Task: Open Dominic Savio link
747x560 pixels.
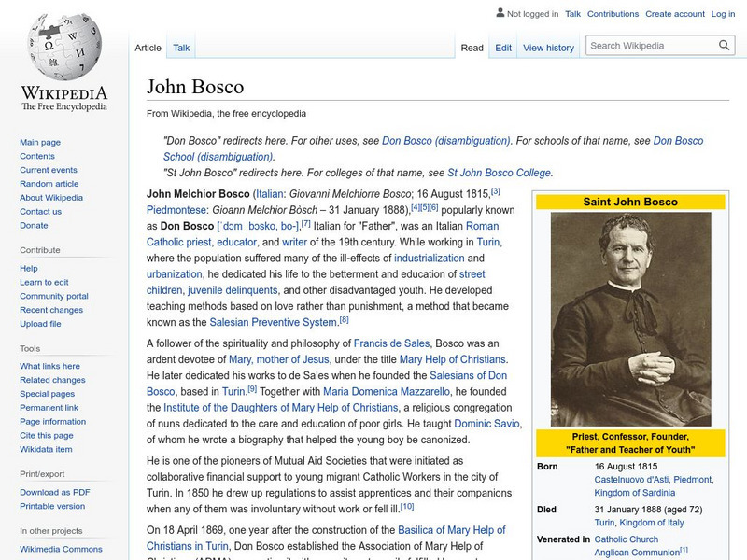Action: coord(486,424)
